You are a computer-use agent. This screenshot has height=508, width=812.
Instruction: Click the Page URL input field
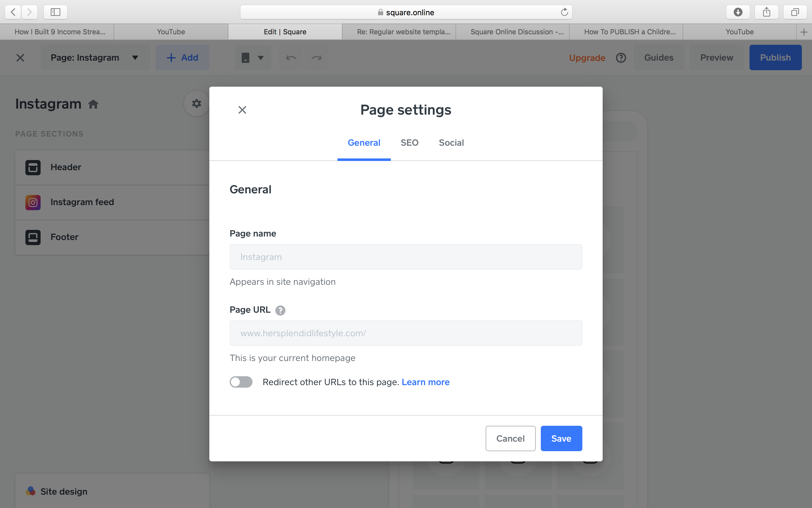(406, 333)
